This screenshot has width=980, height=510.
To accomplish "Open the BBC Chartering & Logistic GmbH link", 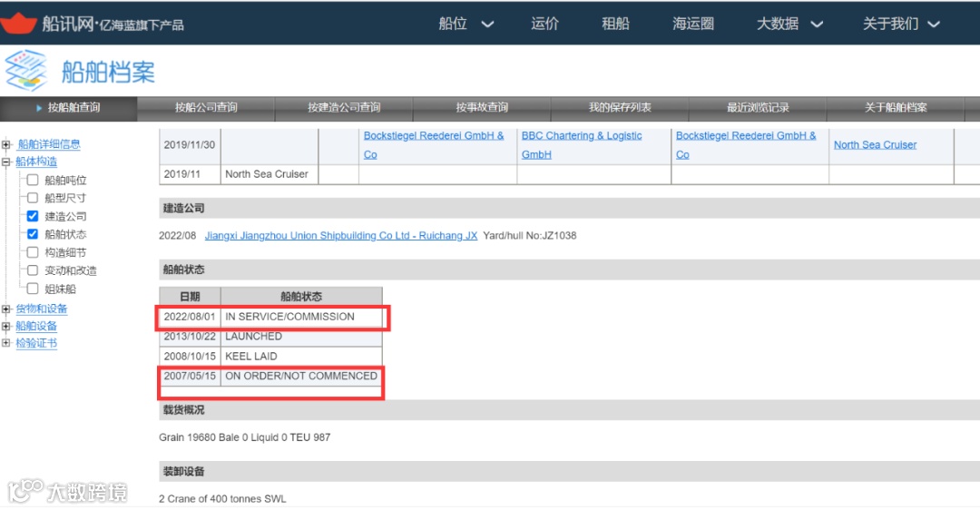I will (x=582, y=145).
